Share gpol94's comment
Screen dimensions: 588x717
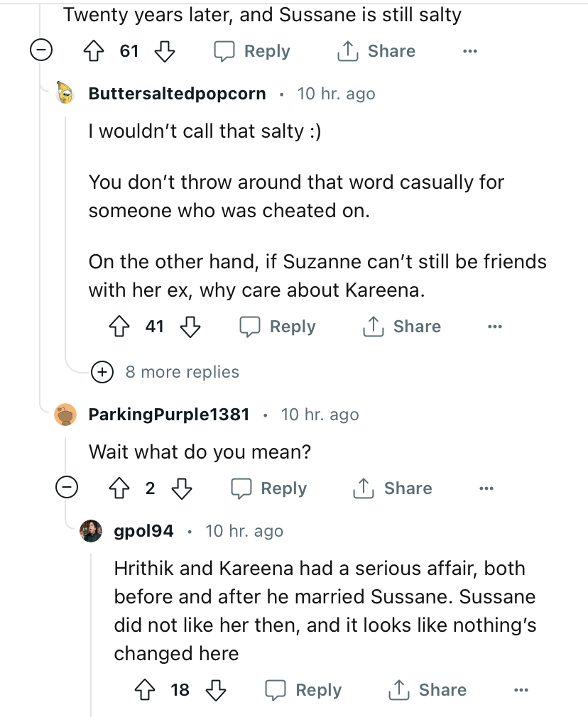428,690
